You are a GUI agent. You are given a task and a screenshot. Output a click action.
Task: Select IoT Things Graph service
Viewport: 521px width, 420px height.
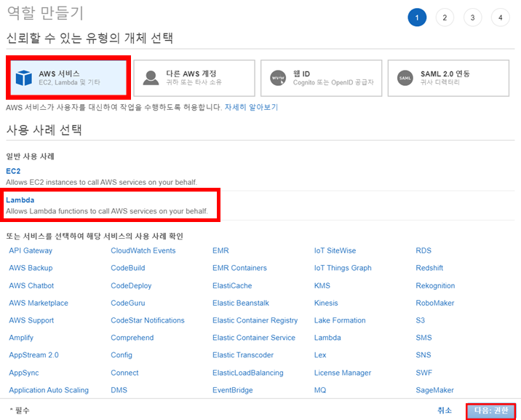(x=343, y=268)
